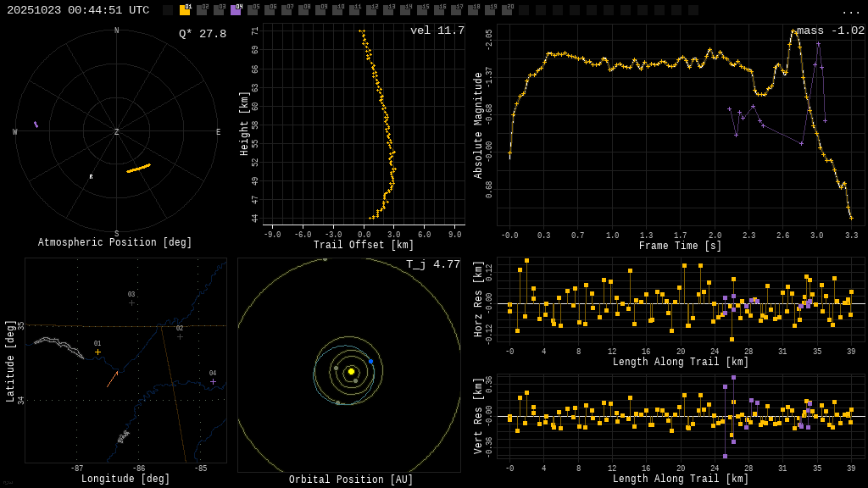Click the white R radiant marker
Viewport: 868px width, 488px height.
[x=91, y=177]
